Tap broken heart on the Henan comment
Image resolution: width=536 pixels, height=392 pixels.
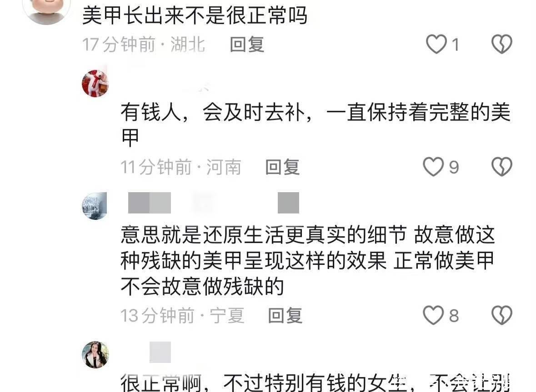coord(501,167)
